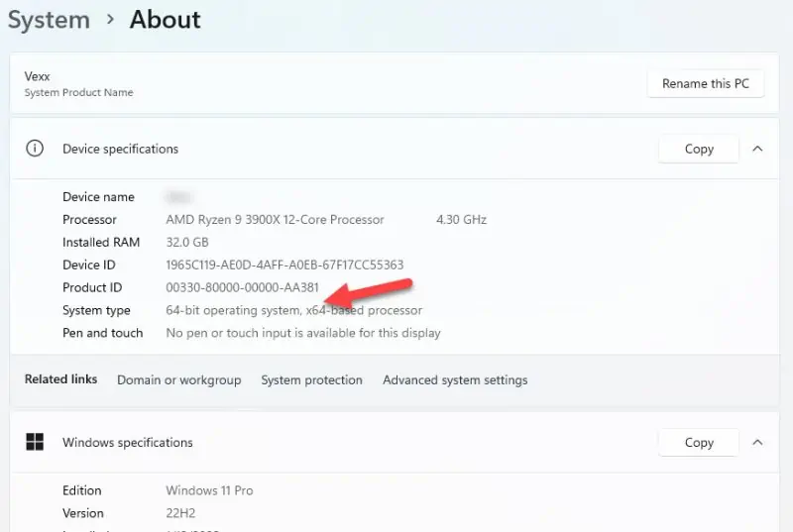The image size is (793, 532).
Task: Click the Processor label
Action: tap(89, 220)
